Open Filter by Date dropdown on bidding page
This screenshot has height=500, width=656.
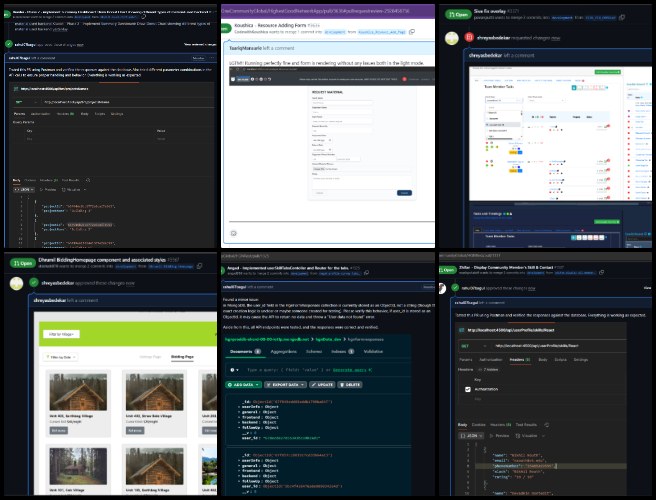coord(61,357)
